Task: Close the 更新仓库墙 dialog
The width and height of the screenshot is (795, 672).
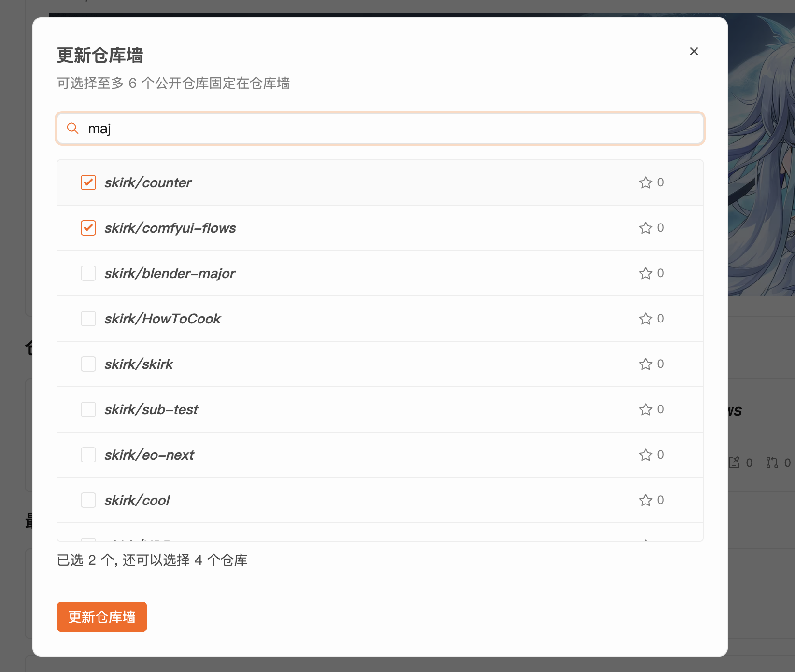Action: click(x=694, y=51)
